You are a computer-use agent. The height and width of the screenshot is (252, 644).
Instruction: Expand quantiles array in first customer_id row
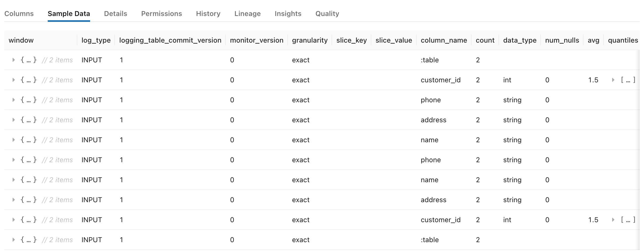point(613,80)
